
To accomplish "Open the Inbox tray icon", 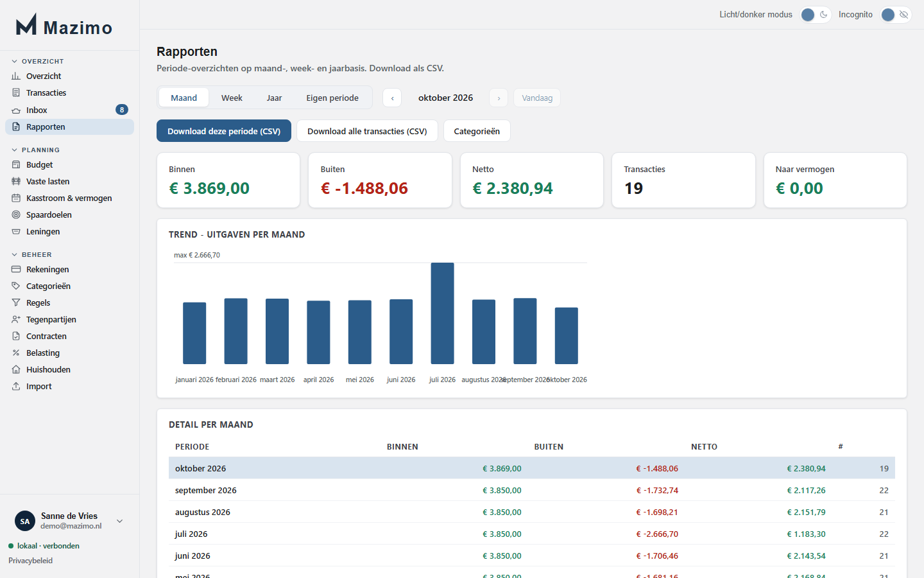I will click(x=16, y=110).
